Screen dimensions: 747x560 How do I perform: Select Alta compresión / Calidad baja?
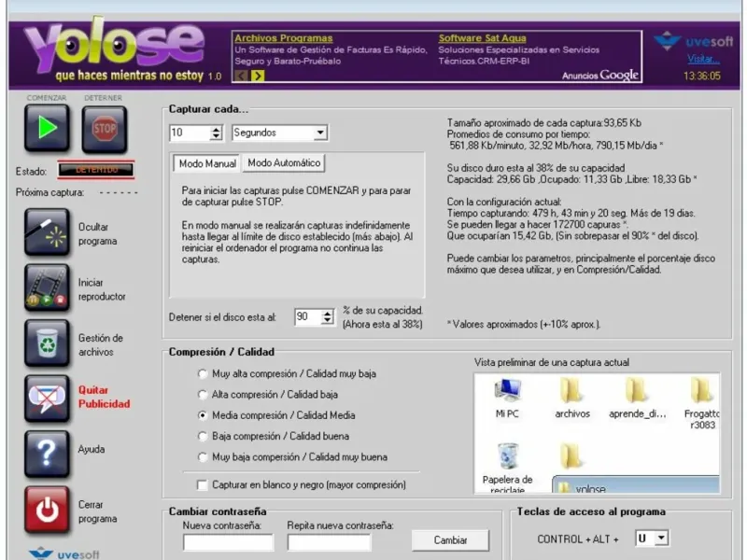click(203, 395)
